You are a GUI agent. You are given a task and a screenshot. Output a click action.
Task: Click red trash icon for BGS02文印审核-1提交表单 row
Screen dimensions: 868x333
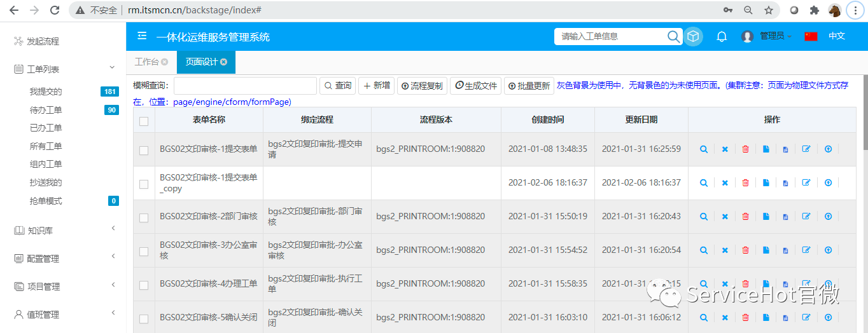[745, 149]
